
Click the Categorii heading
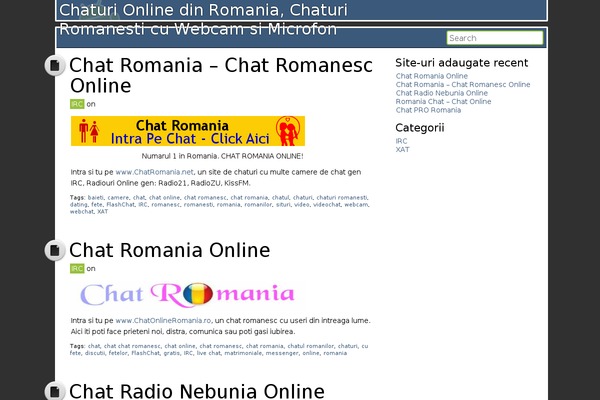click(x=420, y=128)
